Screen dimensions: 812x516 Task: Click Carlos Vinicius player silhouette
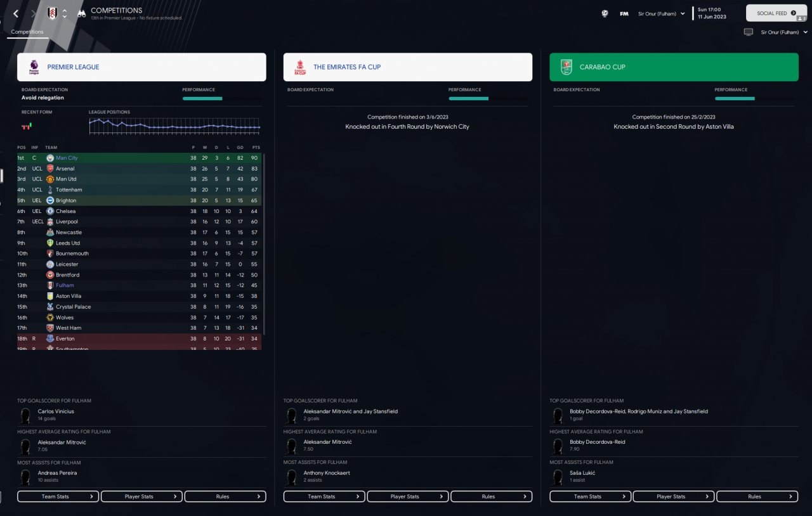(x=25, y=416)
